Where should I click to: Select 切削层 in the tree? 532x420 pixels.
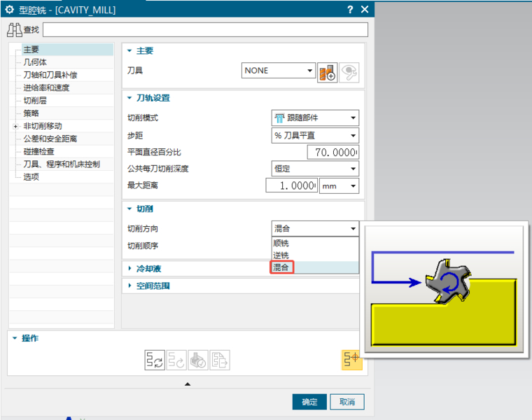35,100
